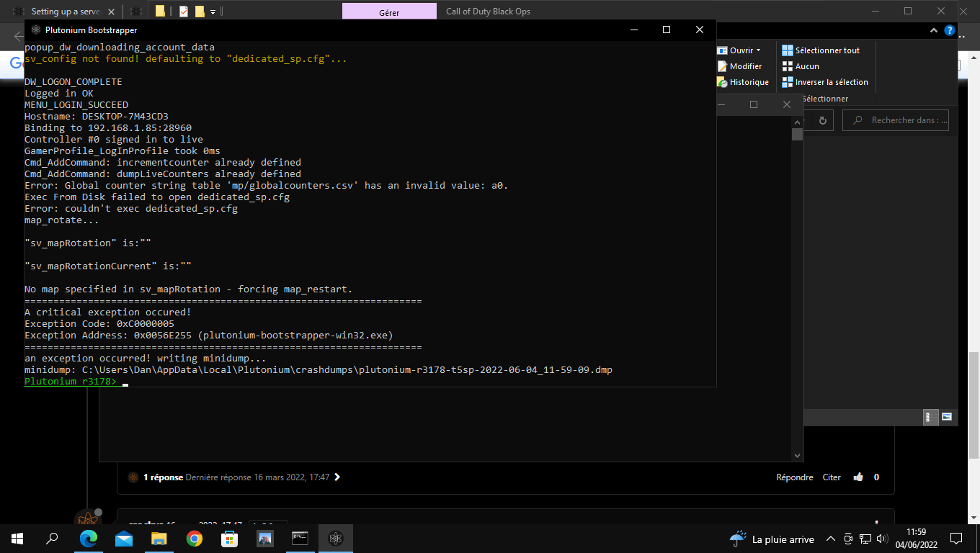
Task: Click the Citer link on post
Action: coord(832,477)
